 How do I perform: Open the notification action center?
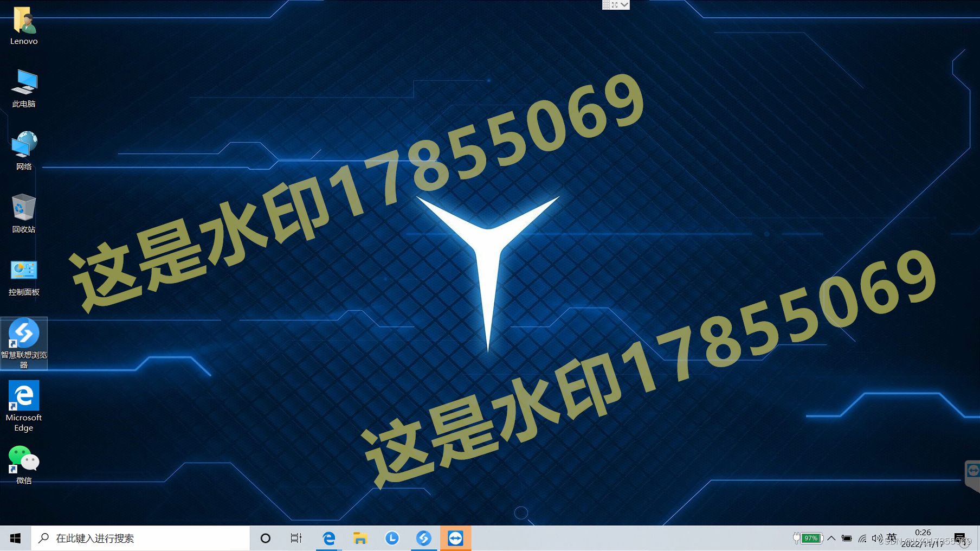pyautogui.click(x=960, y=538)
